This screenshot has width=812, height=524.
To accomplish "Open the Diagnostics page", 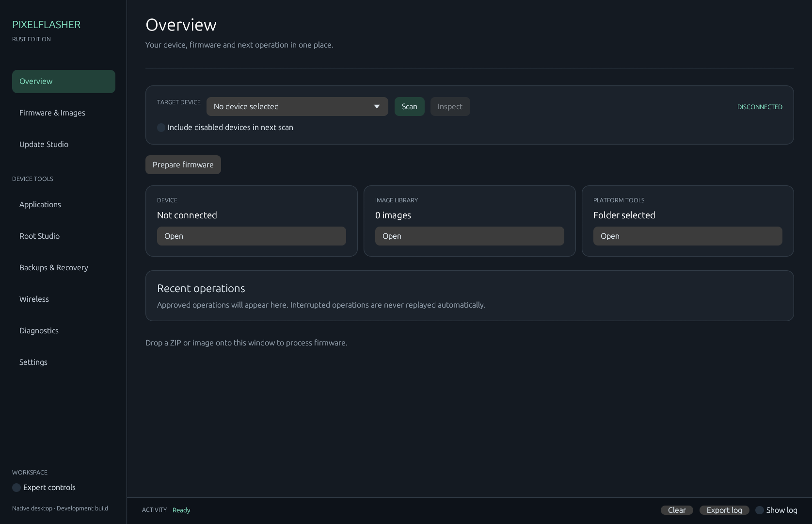I will pyautogui.click(x=64, y=331).
